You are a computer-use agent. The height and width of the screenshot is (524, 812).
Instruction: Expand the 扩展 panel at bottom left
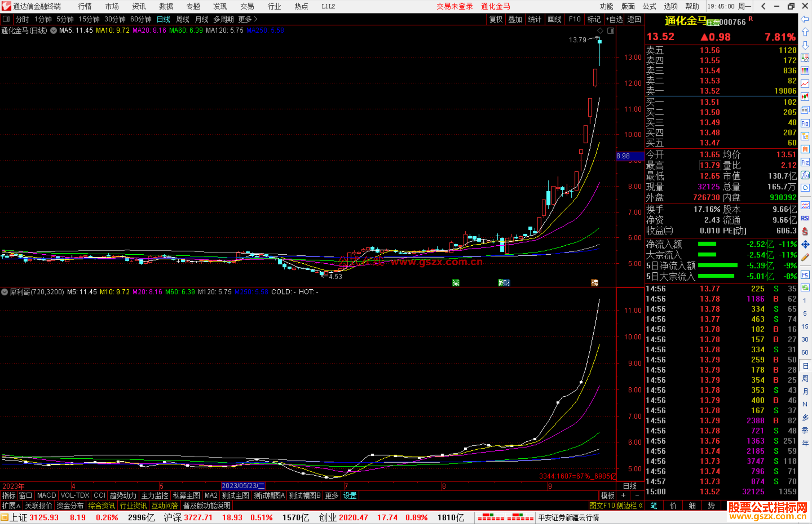click(11, 506)
